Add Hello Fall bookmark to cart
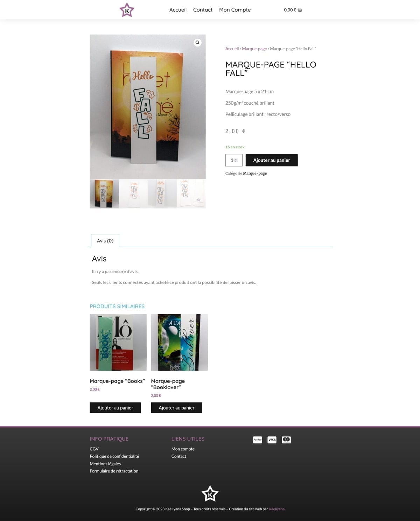Viewport: 420px width, 521px height. pos(272,160)
